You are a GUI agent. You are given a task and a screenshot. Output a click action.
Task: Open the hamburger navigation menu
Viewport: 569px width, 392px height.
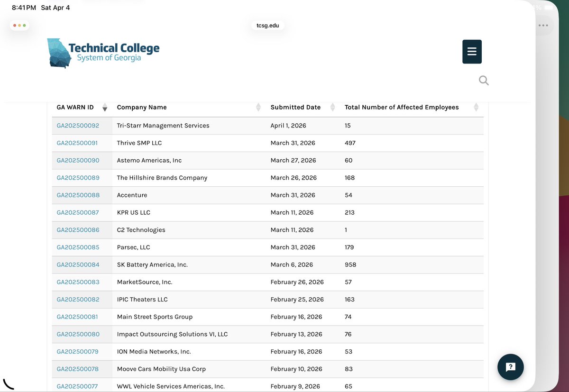472,52
